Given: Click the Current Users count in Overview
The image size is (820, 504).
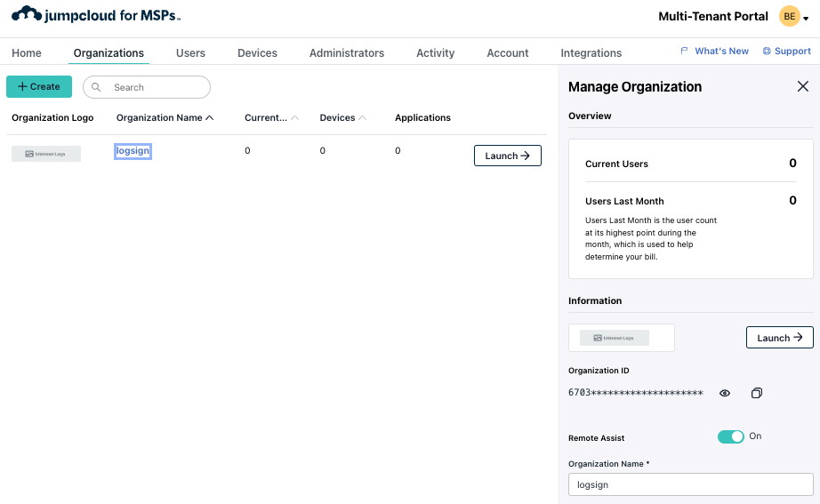Looking at the screenshot, I should [x=792, y=164].
